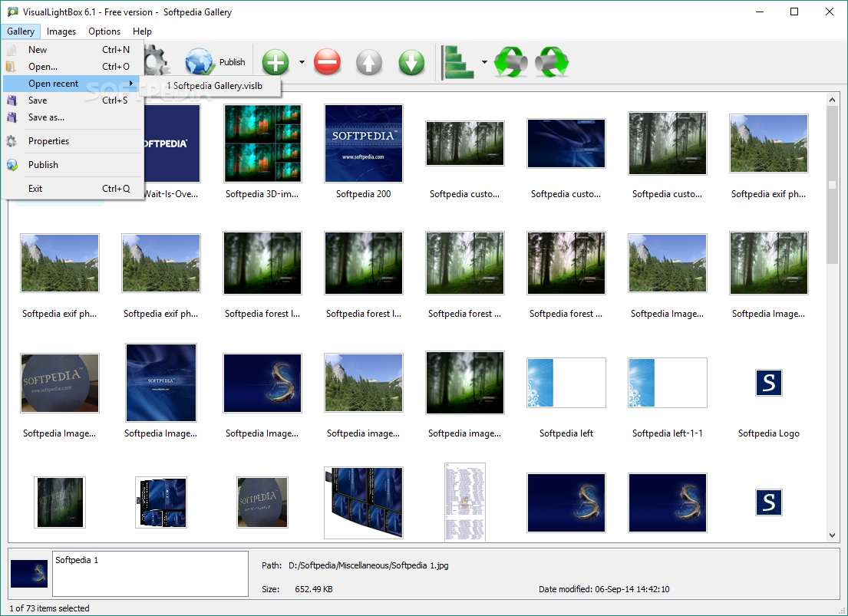Click the folder icon next to Open...
The image size is (848, 616).
pos(12,67)
